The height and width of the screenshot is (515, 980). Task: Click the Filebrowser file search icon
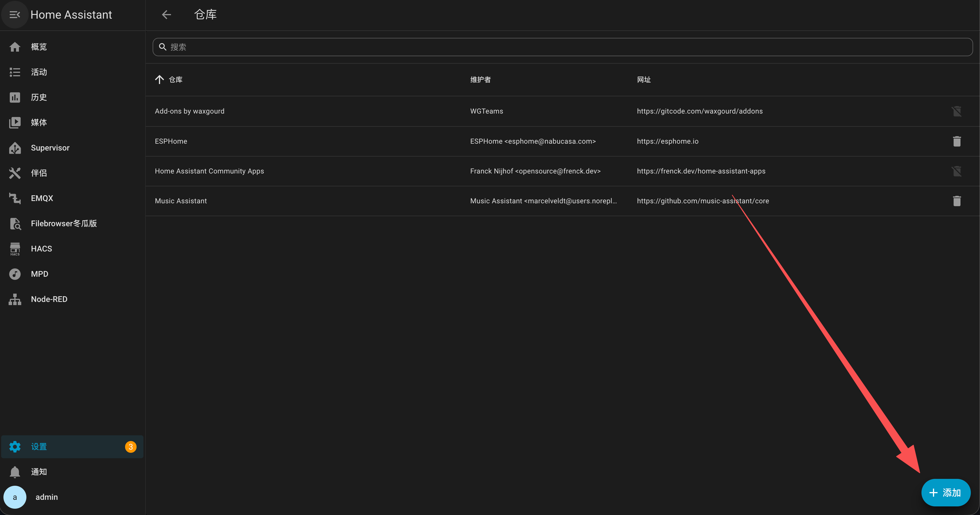pyautogui.click(x=15, y=224)
